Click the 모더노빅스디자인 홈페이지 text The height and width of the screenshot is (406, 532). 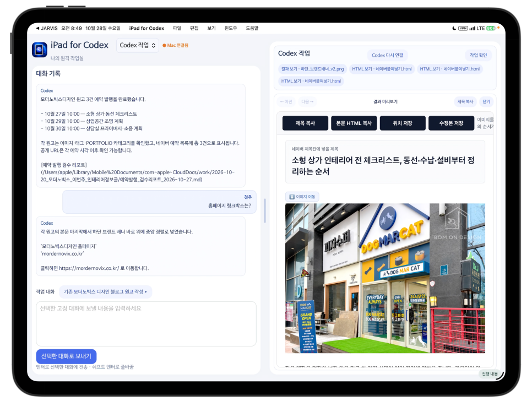coord(68,246)
